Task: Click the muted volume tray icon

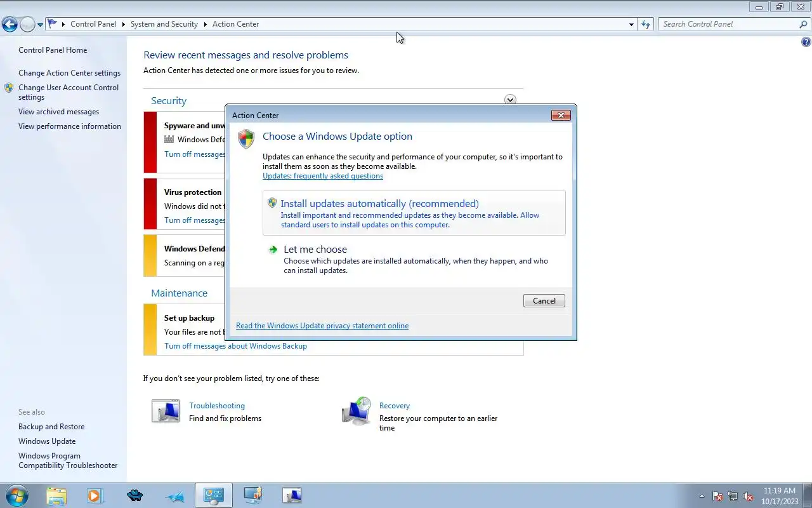Action: [x=748, y=496]
